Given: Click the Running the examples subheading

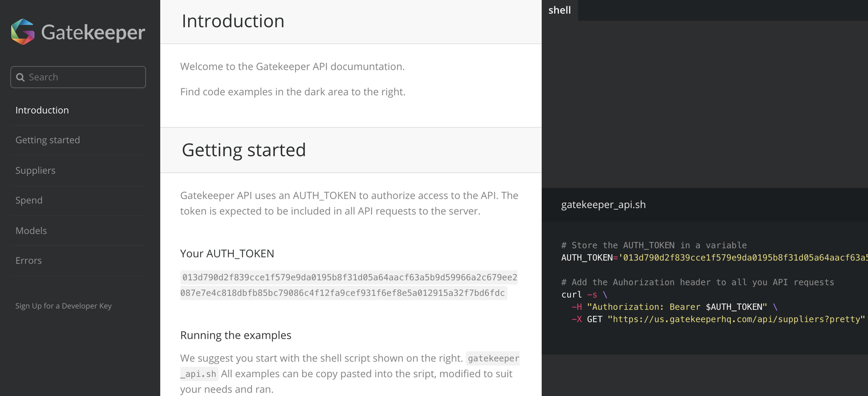Looking at the screenshot, I should 236,335.
